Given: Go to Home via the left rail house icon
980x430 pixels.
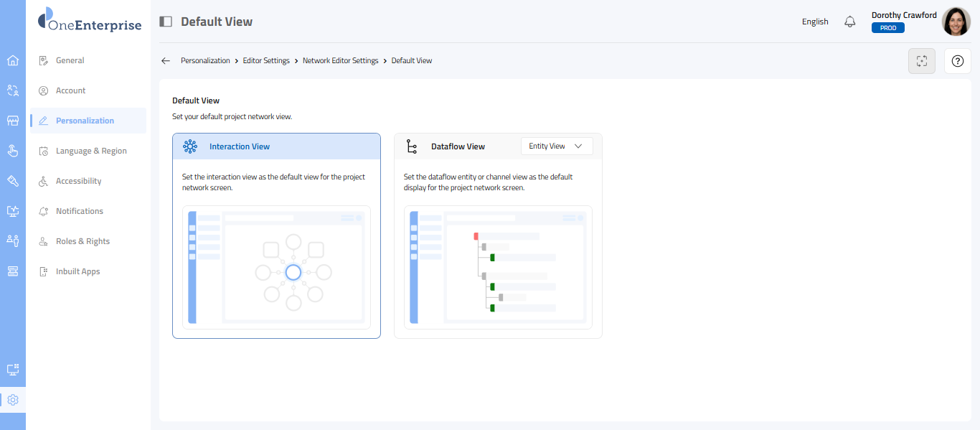Looking at the screenshot, I should click(12, 60).
